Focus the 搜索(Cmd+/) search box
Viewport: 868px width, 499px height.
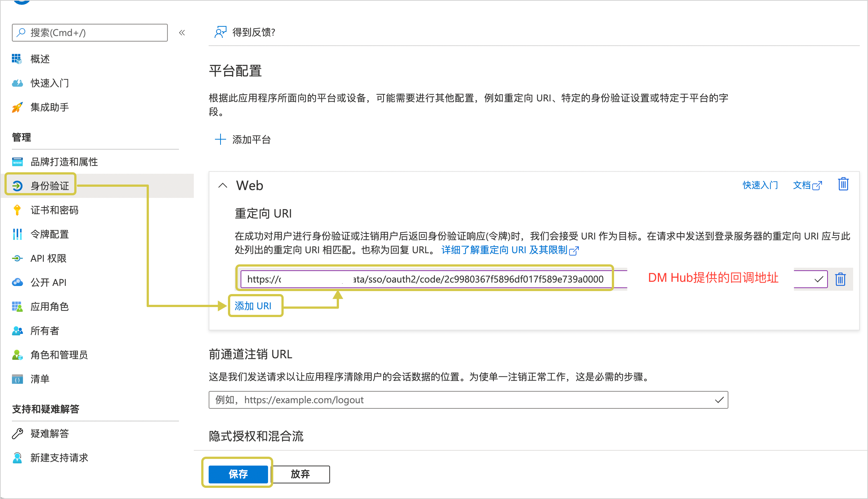90,33
